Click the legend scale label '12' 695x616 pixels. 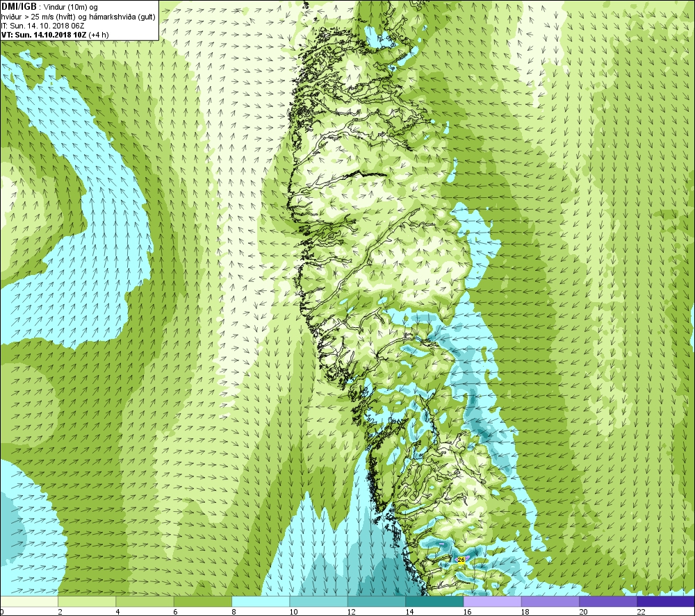pyautogui.click(x=352, y=612)
